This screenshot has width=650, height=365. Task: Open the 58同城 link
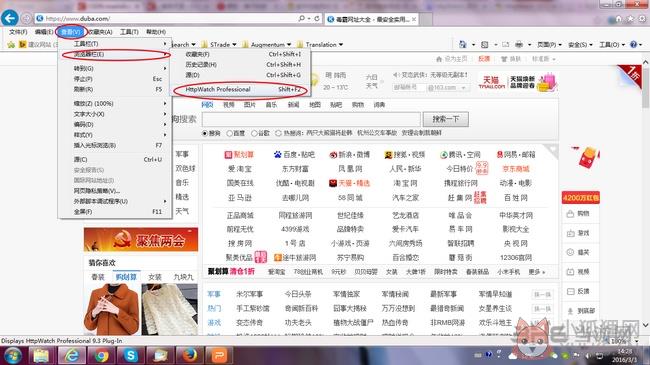point(350,198)
